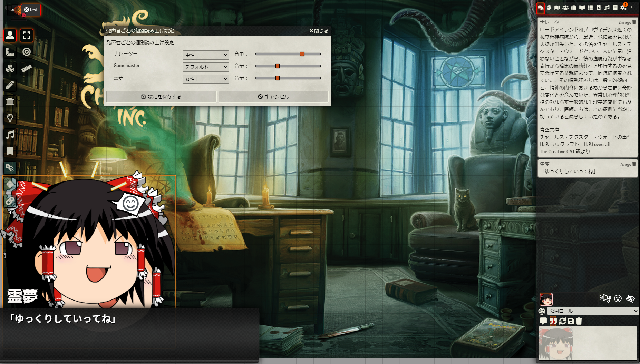Screen dimensions: 640x364
Task: Click the ナレーター sender name in chat
Action: (x=552, y=22)
